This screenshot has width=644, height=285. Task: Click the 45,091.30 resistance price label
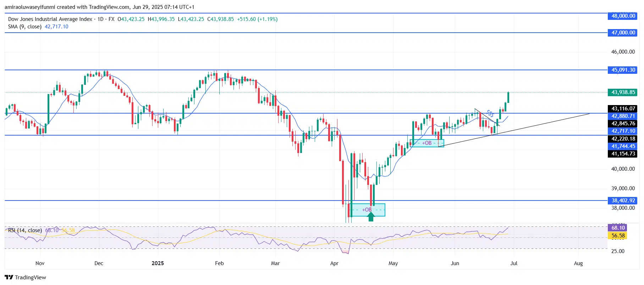[x=623, y=70]
